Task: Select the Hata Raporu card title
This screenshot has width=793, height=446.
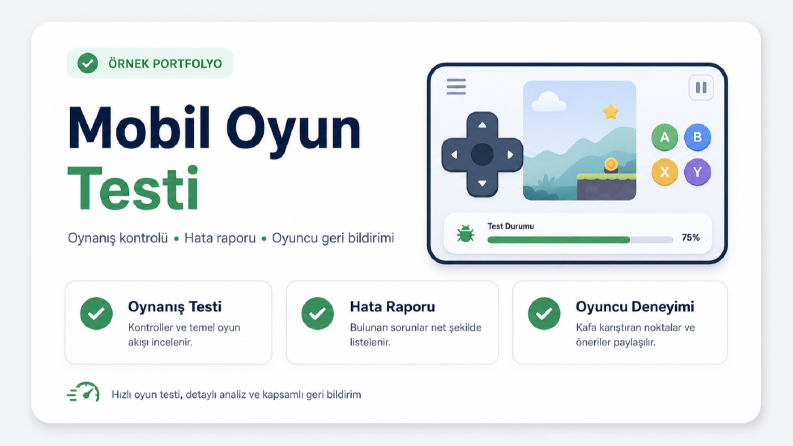Action: (392, 306)
